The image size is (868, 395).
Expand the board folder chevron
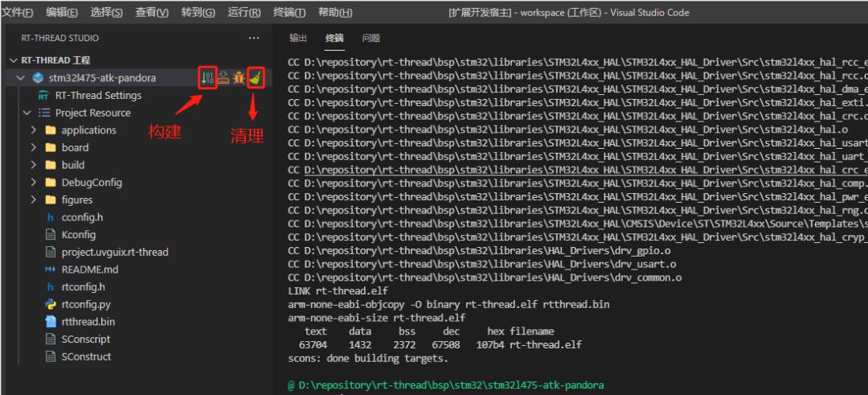(34, 147)
